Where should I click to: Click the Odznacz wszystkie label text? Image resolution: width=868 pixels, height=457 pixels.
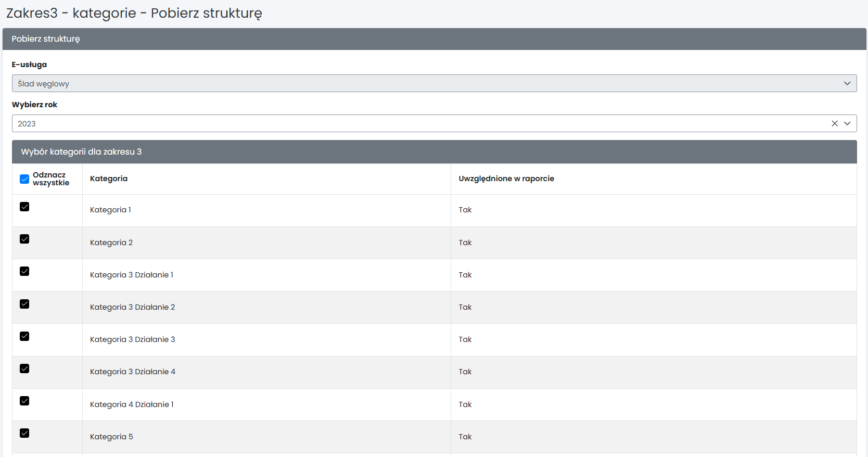pos(50,179)
